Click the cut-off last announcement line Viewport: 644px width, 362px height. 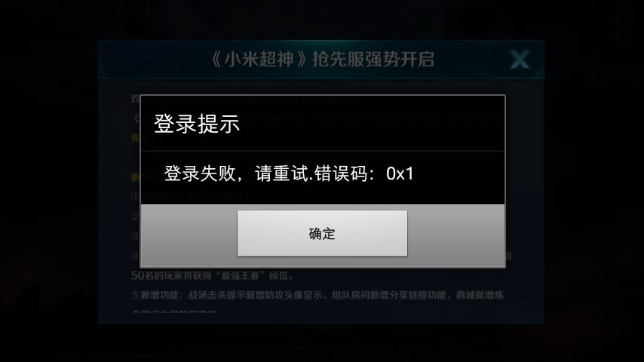pos(174,311)
